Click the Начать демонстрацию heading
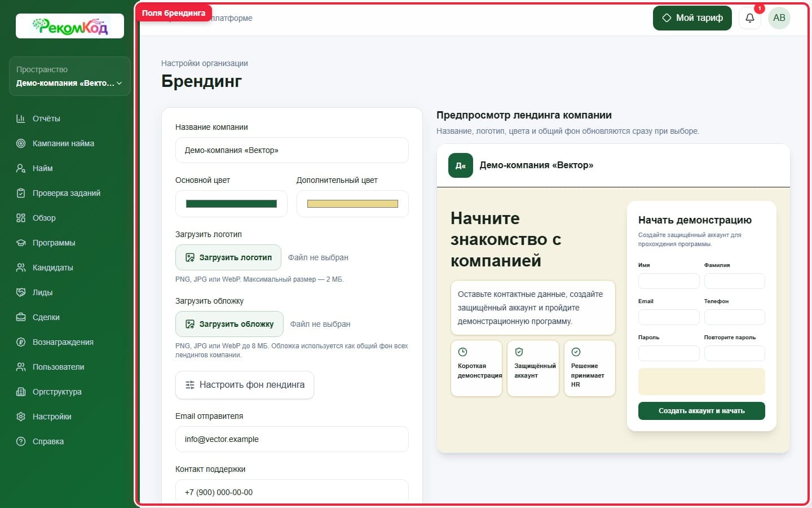Screen dimensions: 812x508 point(695,220)
